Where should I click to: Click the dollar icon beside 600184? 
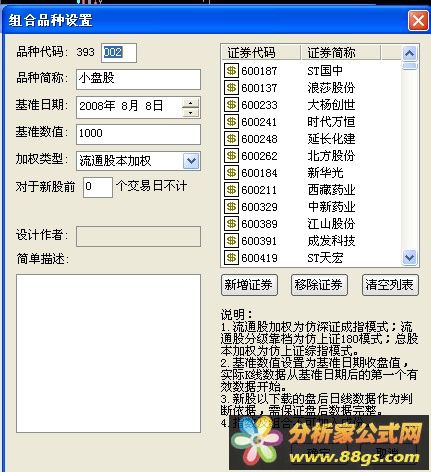tap(231, 173)
